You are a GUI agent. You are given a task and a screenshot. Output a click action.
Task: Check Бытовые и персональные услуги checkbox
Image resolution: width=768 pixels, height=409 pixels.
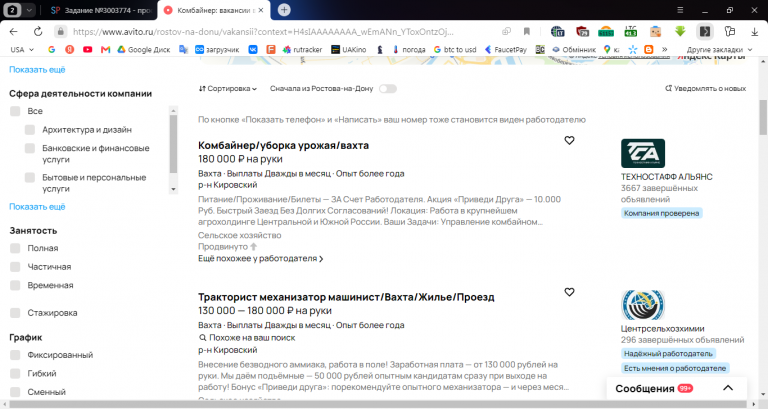30,177
